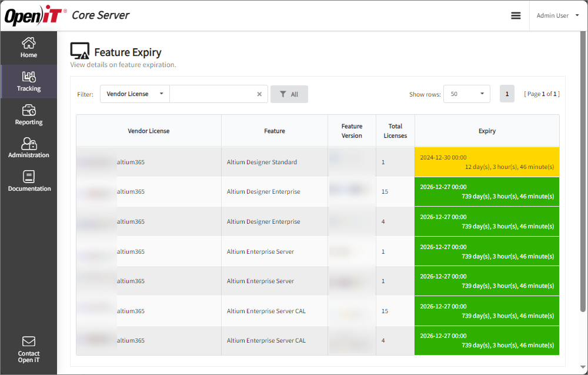Click the yellow expiry cell for 2024-12-30

(x=487, y=162)
